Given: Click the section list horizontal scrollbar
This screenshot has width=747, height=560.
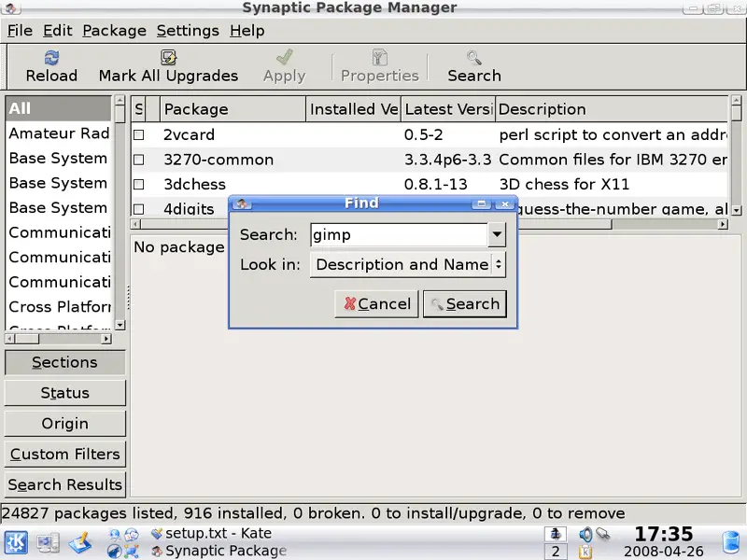Looking at the screenshot, I should [58, 339].
